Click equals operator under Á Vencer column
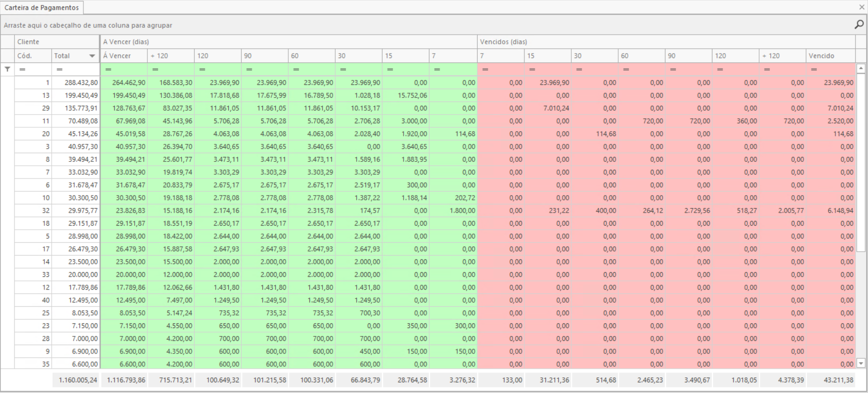 [108, 69]
